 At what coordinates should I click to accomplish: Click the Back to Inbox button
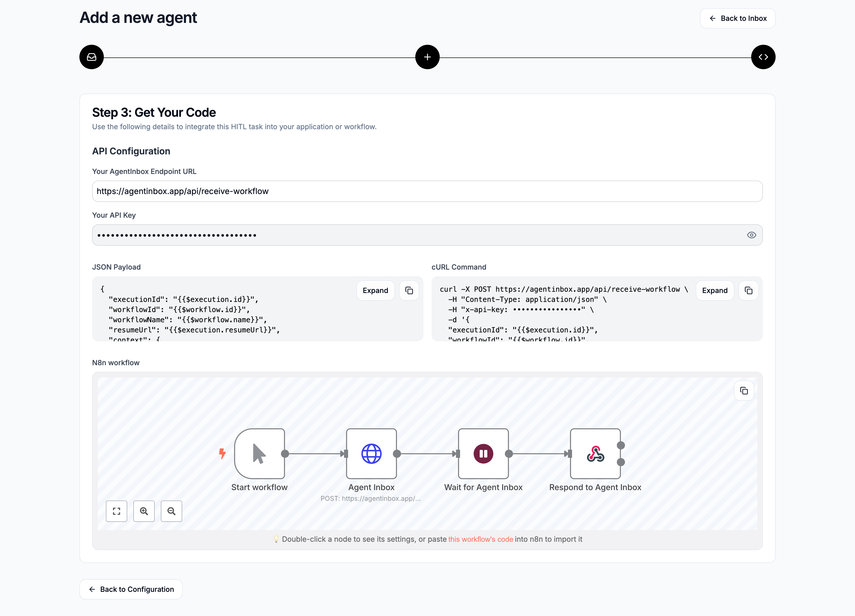[737, 19]
